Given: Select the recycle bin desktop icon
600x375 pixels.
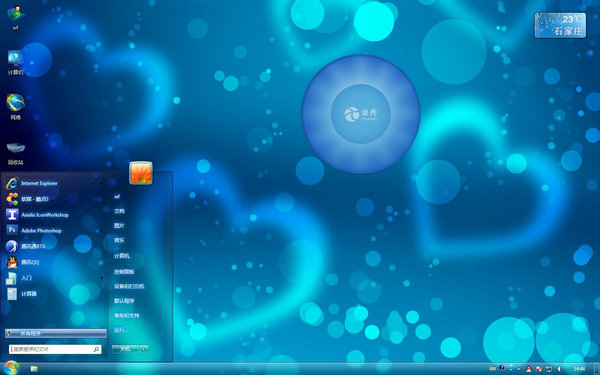Looking at the screenshot, I should coord(16,152).
